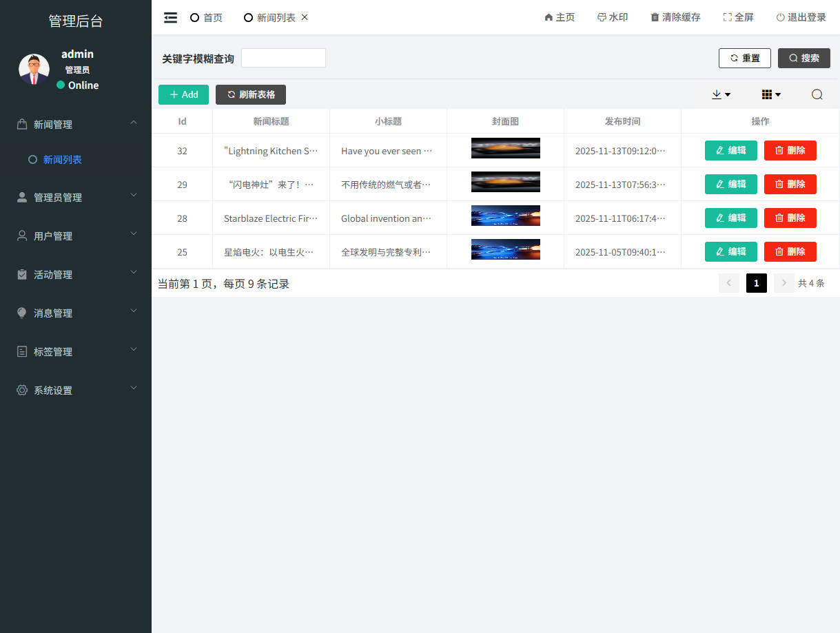The image size is (840, 633).
Task: Select 新闻列表 in the sidebar
Action: [62, 160]
